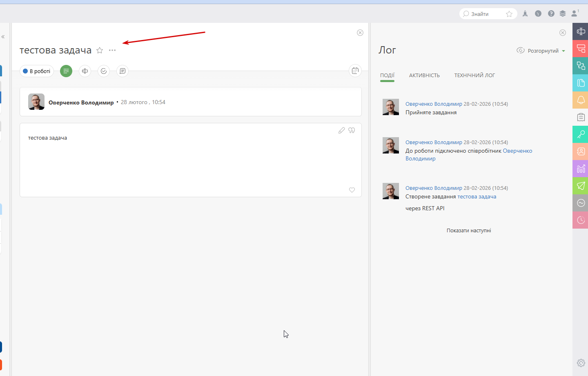The height and width of the screenshot is (376, 588).
Task: Toggle the heart like on description
Action: (352, 190)
